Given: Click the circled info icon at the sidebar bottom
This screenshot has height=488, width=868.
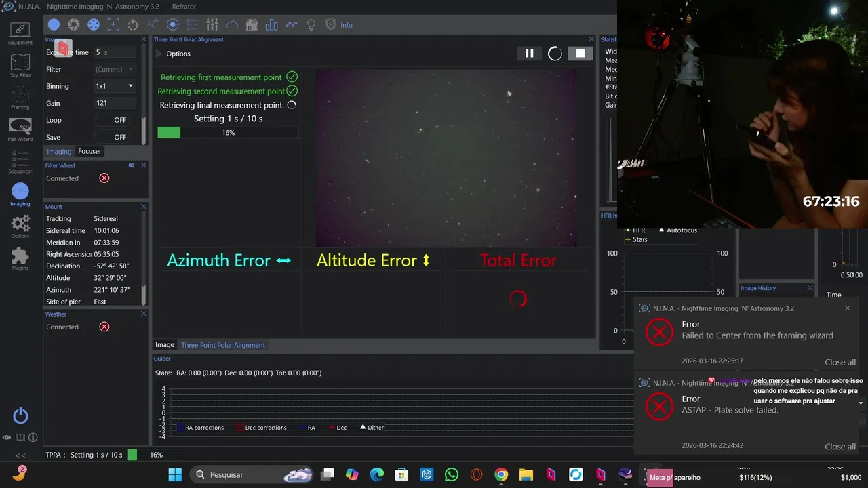Looking at the screenshot, I should click(33, 438).
